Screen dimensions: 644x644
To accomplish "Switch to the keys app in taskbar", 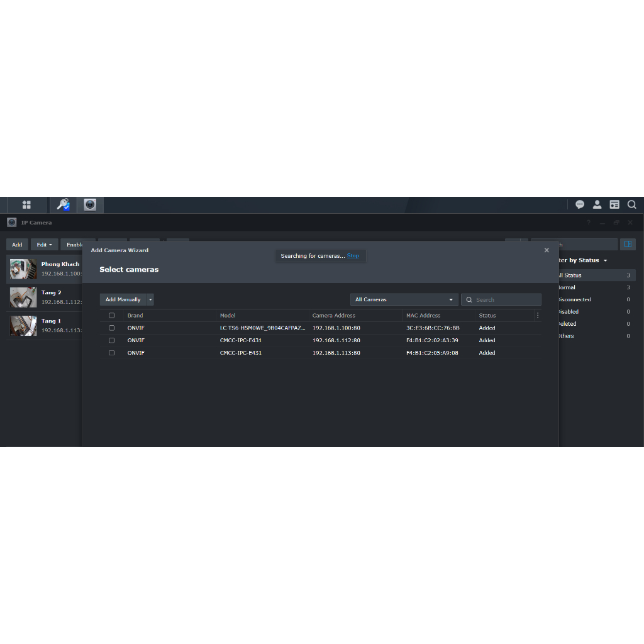I will 63,204.
